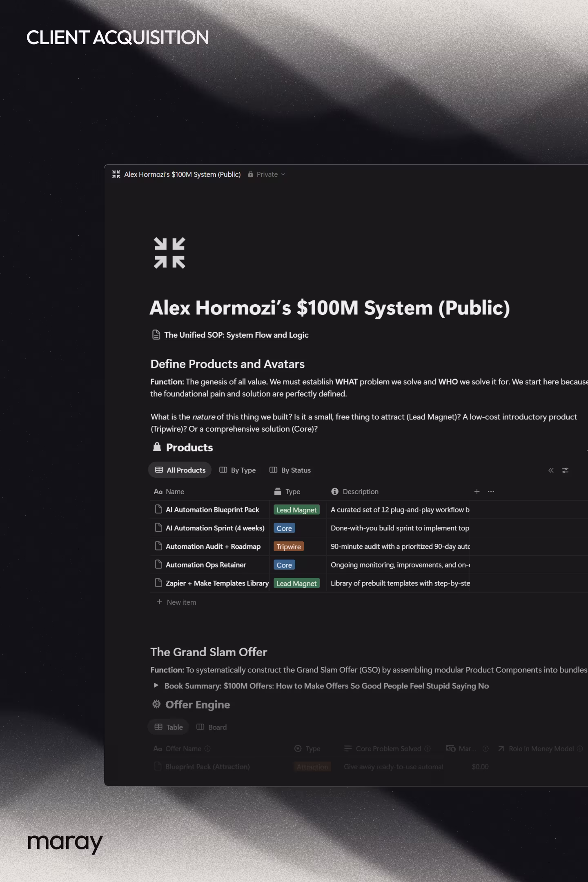Image resolution: width=588 pixels, height=882 pixels.
Task: Open AI Automation Sprint (4 weeks) row
Action: pos(215,528)
